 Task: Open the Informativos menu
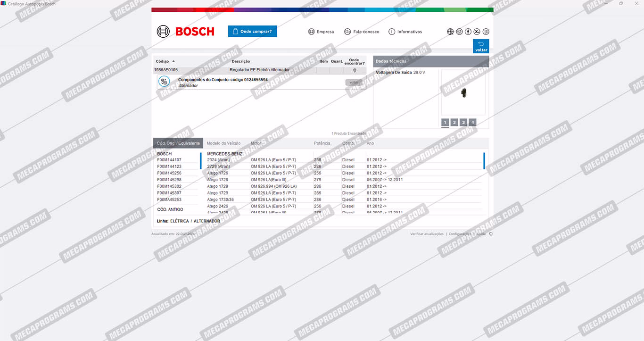405,32
